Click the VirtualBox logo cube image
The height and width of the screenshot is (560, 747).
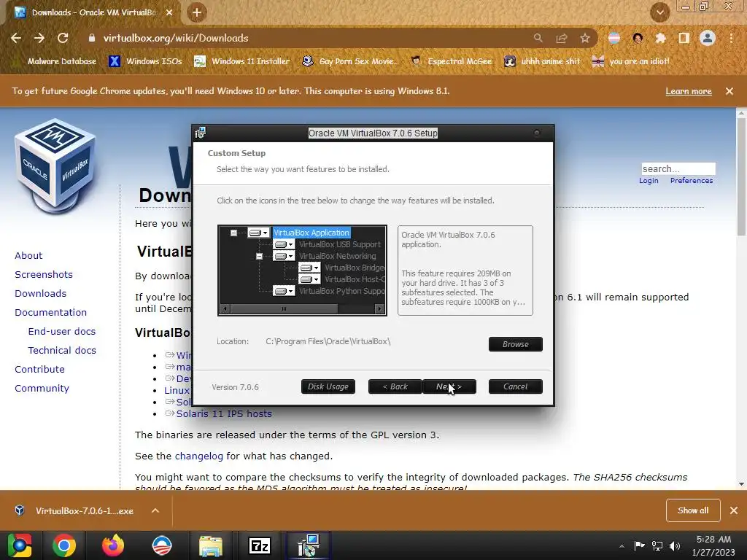click(x=55, y=167)
